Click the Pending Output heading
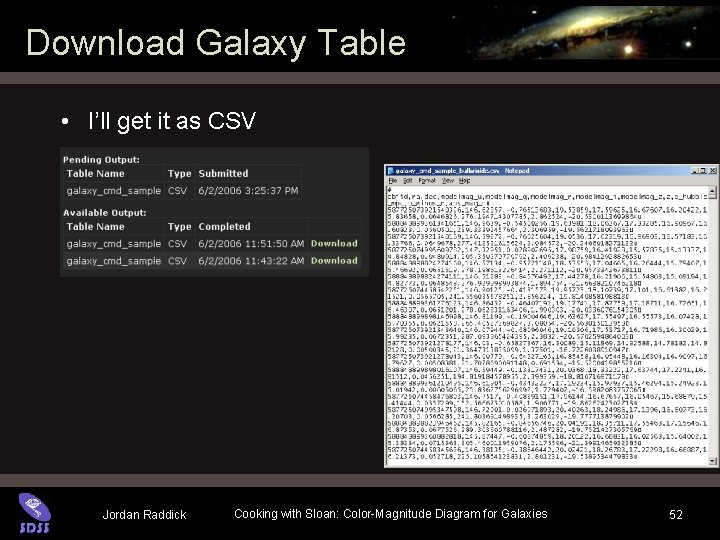 [101, 160]
